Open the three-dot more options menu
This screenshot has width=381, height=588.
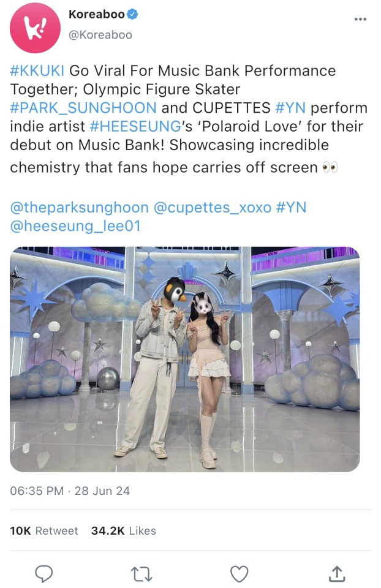click(360, 19)
